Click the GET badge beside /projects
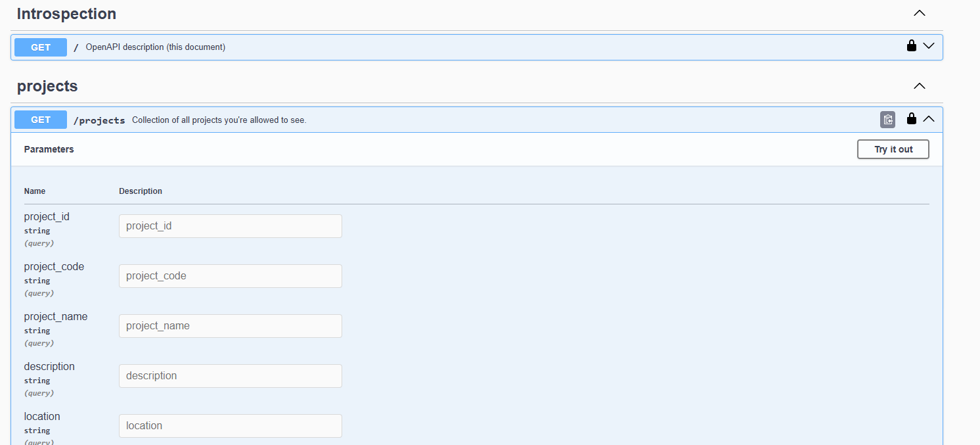980x445 pixels. click(41, 120)
